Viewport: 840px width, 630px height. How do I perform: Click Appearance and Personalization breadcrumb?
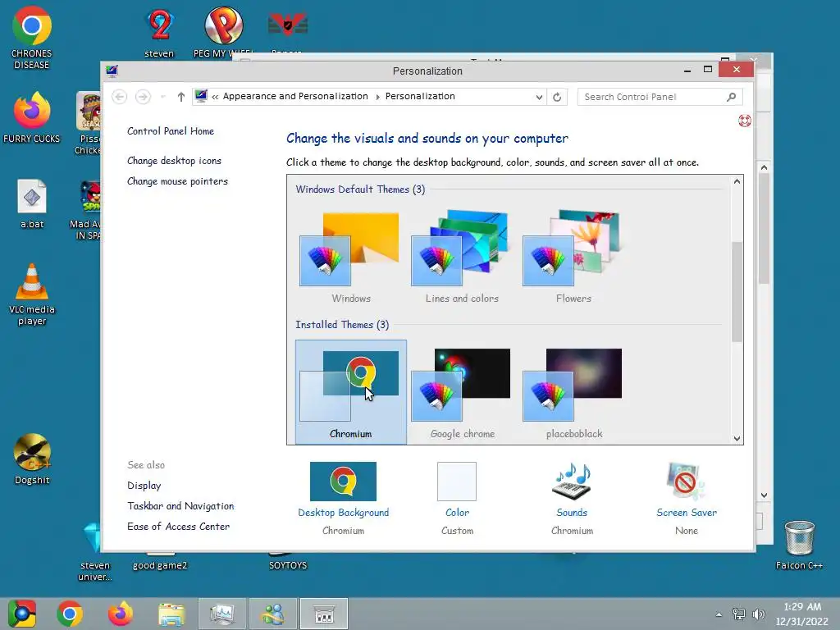[x=295, y=97]
